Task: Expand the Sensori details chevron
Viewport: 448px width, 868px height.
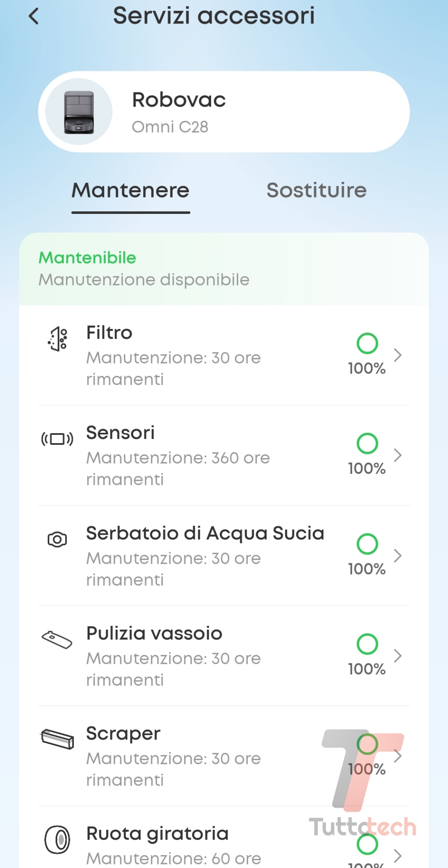Action: [398, 455]
